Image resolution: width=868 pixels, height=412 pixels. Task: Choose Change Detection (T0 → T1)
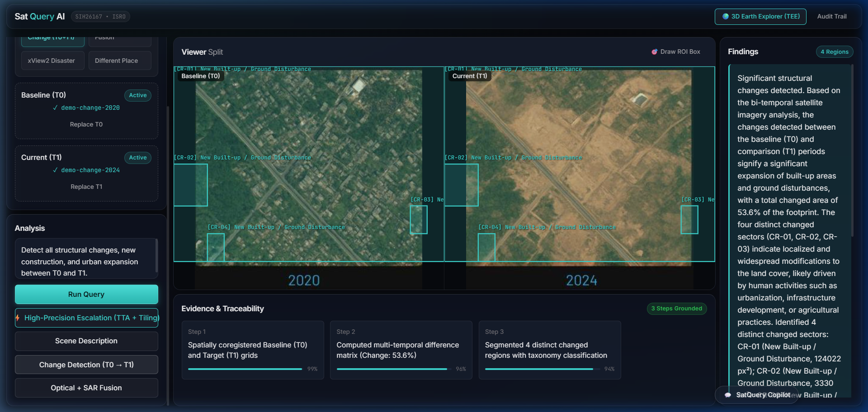point(86,365)
